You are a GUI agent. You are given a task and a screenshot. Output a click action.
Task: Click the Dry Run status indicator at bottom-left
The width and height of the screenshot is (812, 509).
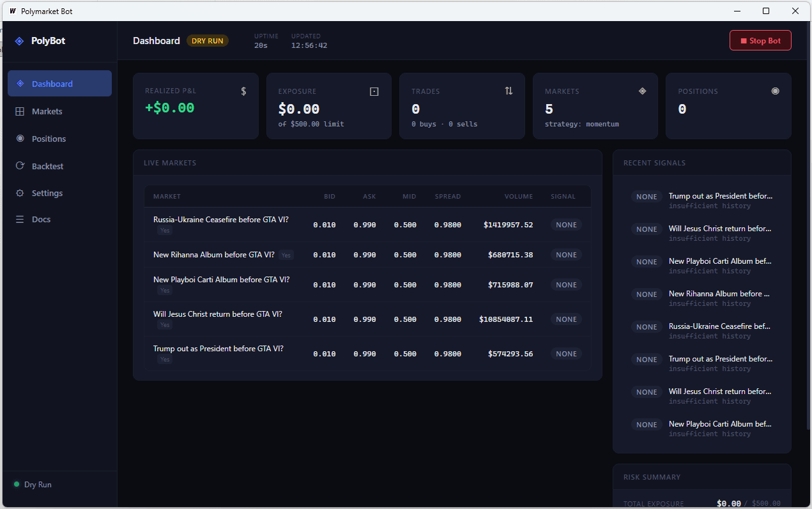[33, 485]
